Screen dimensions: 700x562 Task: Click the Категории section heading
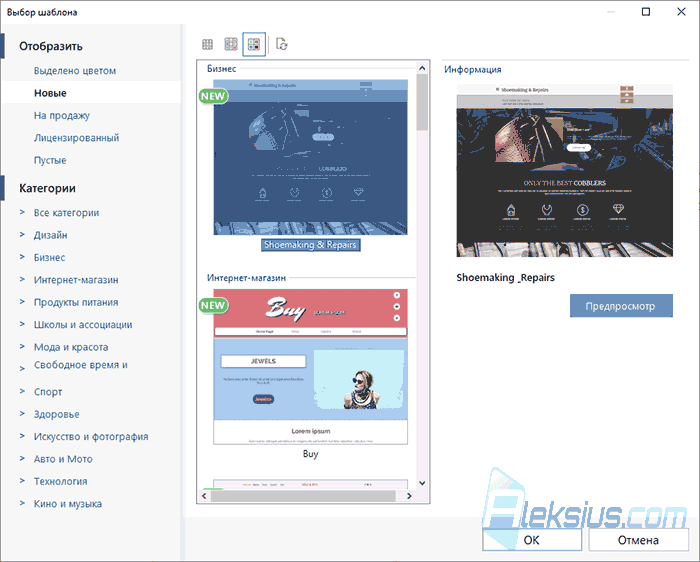[47, 188]
